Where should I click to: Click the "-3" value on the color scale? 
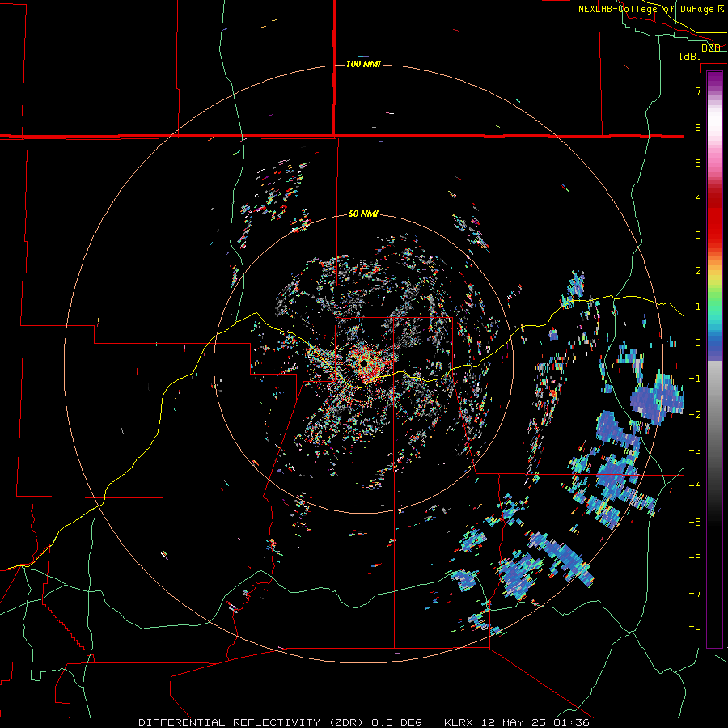695,450
